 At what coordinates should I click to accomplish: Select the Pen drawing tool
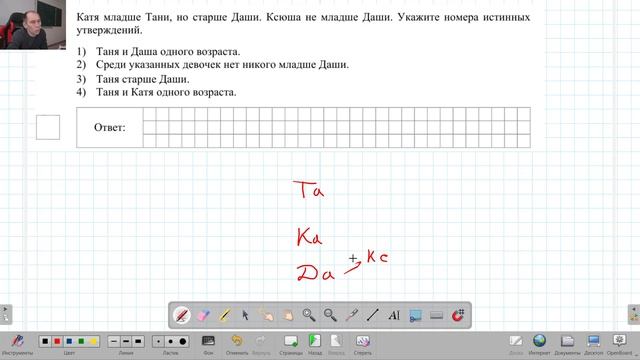[x=182, y=315]
